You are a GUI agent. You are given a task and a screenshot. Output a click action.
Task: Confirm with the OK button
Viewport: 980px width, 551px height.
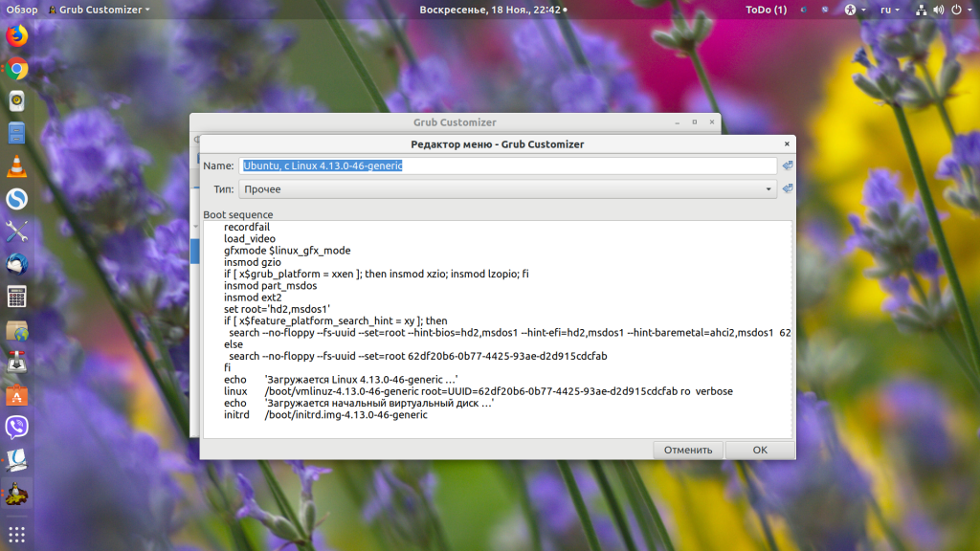click(759, 450)
